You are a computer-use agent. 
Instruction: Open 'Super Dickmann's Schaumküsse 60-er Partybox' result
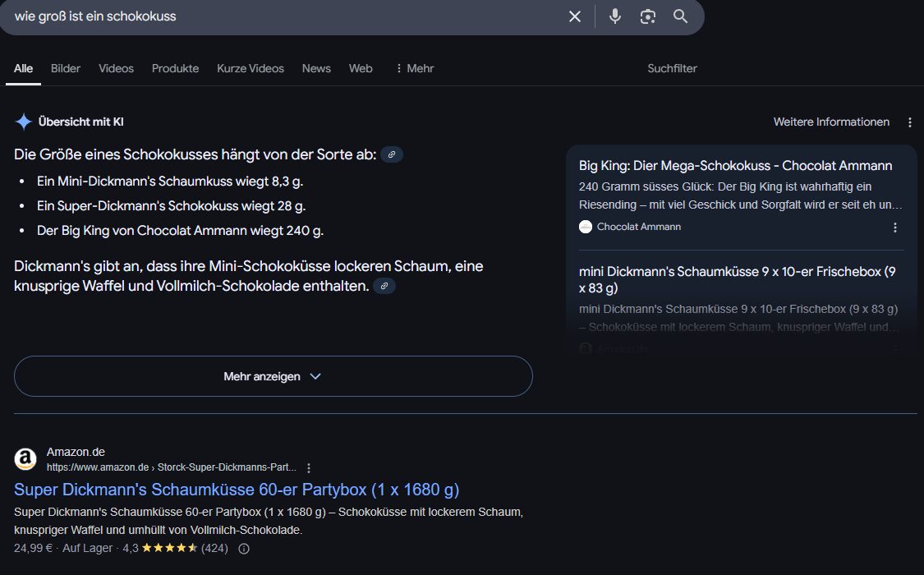pos(237,490)
